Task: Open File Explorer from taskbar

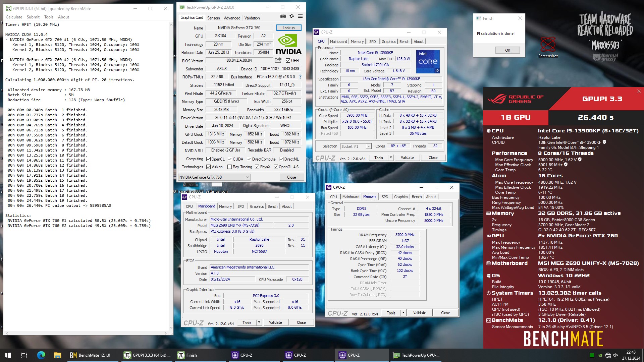Action: click(x=57, y=355)
